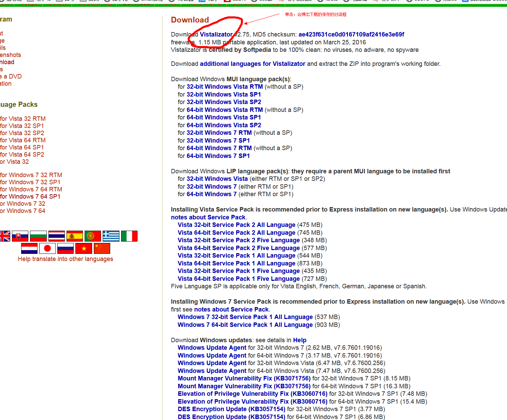Open '64-bit Windows Vista SP2' MUI link

[224, 125]
